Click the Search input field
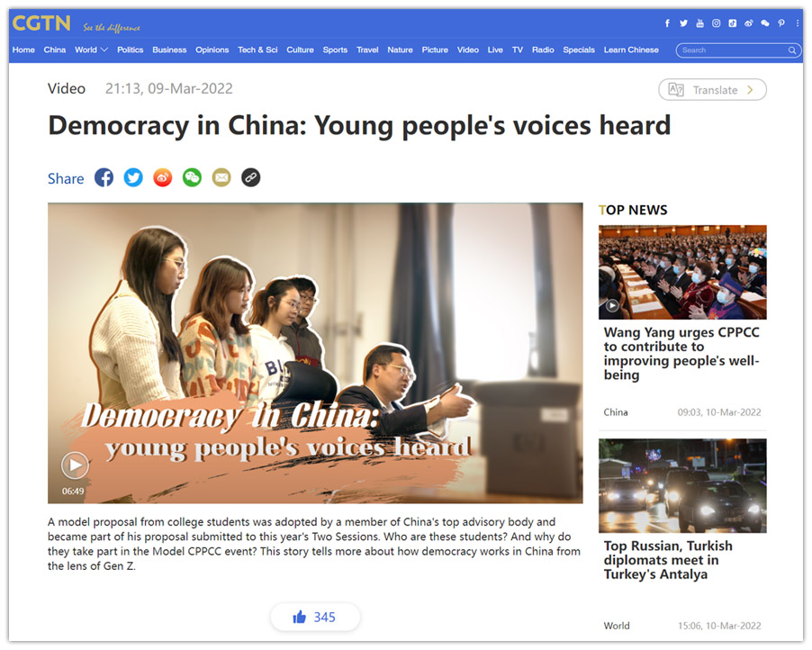 pos(734,50)
